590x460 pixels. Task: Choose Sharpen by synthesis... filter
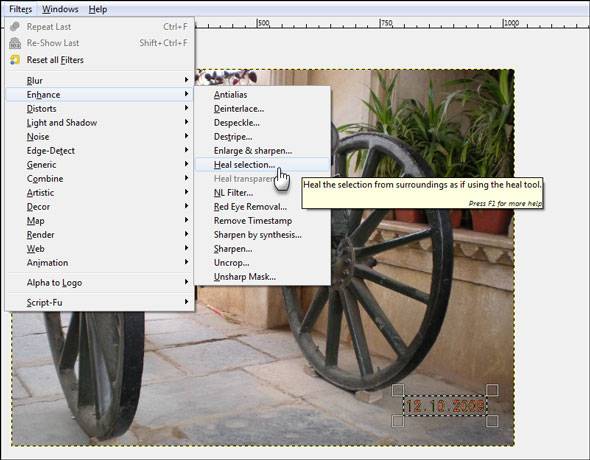pos(263,235)
